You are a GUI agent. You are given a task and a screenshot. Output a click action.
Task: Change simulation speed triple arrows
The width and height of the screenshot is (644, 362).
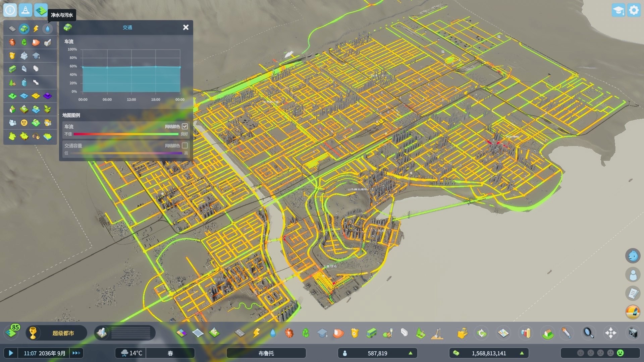pos(76,353)
